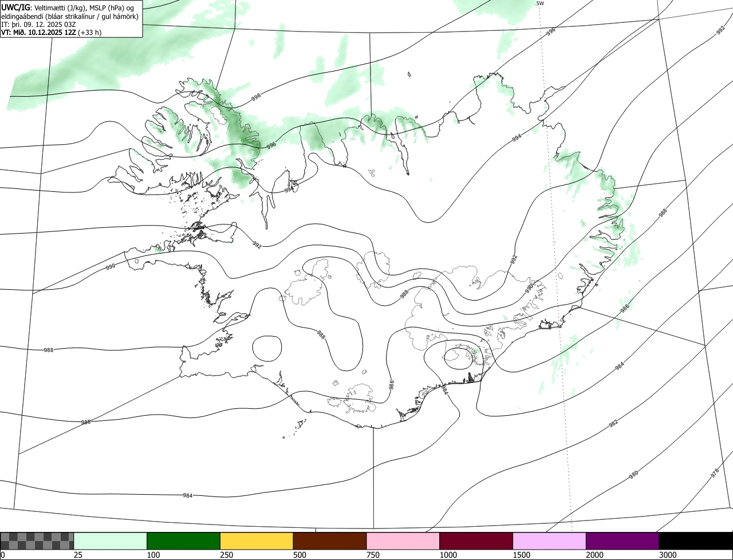Click the gray checkered 0–25 legend swatch
The height and width of the screenshot is (560, 733).
(37, 541)
